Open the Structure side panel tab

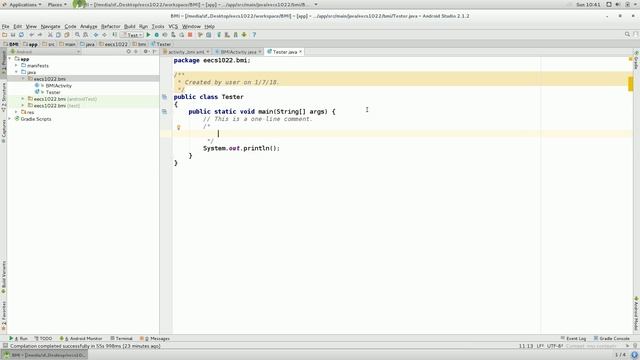4,97
